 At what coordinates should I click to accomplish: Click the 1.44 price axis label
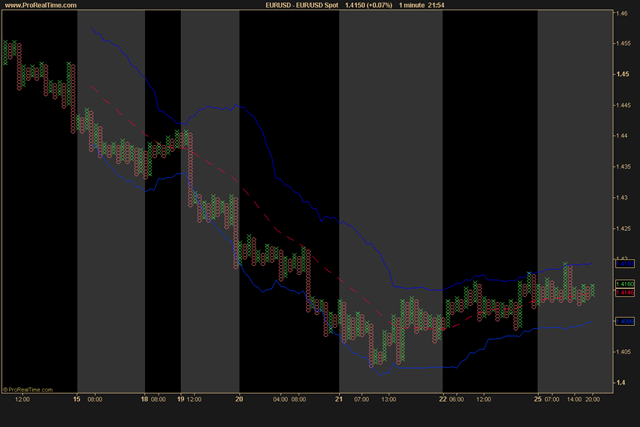[622, 136]
